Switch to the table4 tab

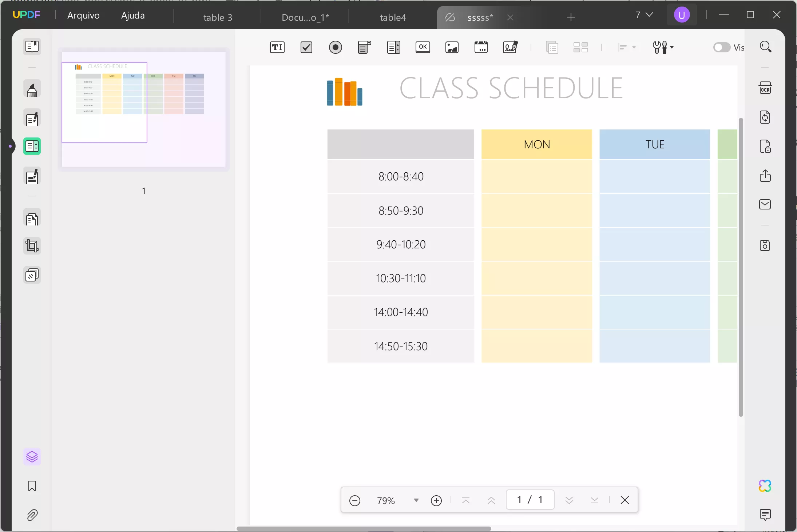tap(393, 17)
